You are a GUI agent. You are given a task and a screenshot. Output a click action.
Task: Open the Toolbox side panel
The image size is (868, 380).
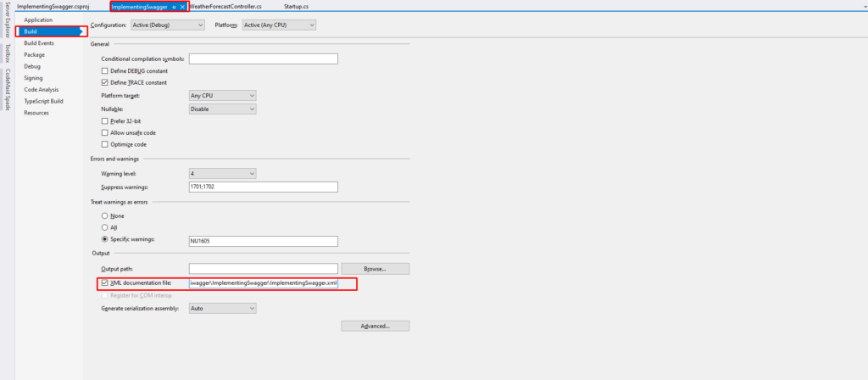click(7, 54)
